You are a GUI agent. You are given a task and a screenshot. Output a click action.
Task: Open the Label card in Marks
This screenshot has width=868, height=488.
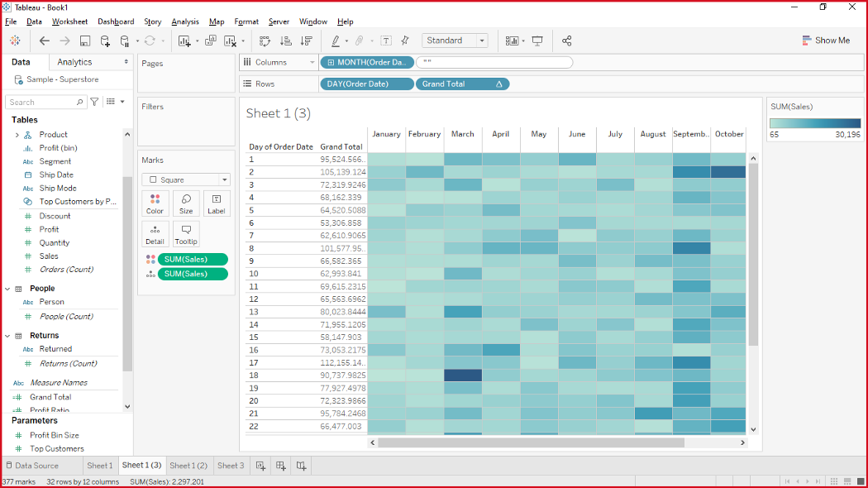point(217,203)
